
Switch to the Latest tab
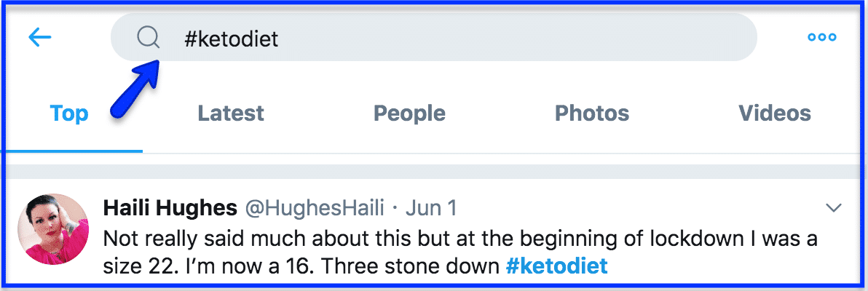pos(231,113)
